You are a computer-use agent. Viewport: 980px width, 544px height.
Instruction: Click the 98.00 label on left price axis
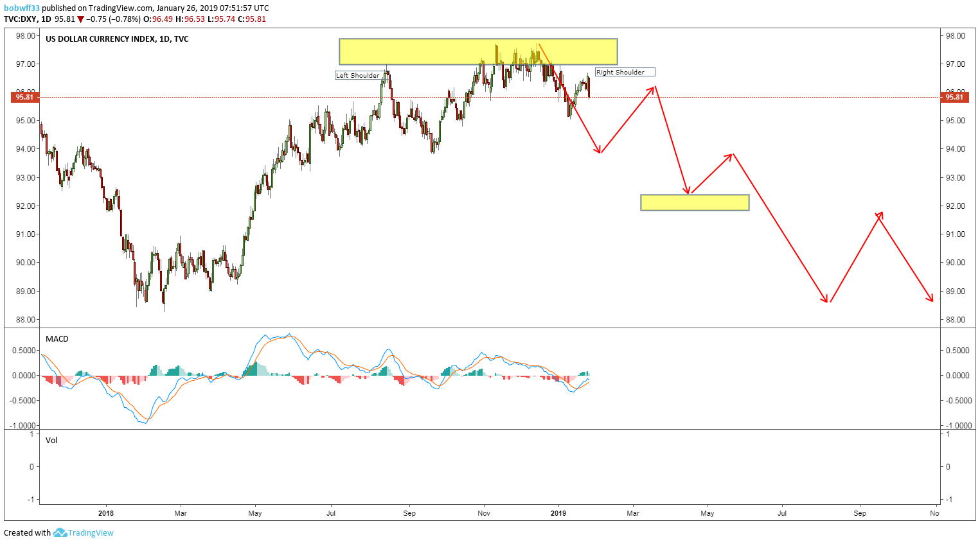pyautogui.click(x=26, y=36)
